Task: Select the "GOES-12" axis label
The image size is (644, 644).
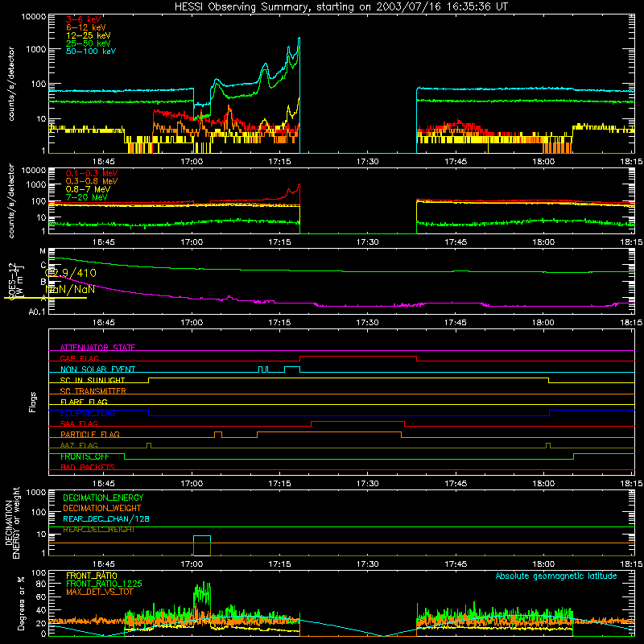Action: [12, 282]
